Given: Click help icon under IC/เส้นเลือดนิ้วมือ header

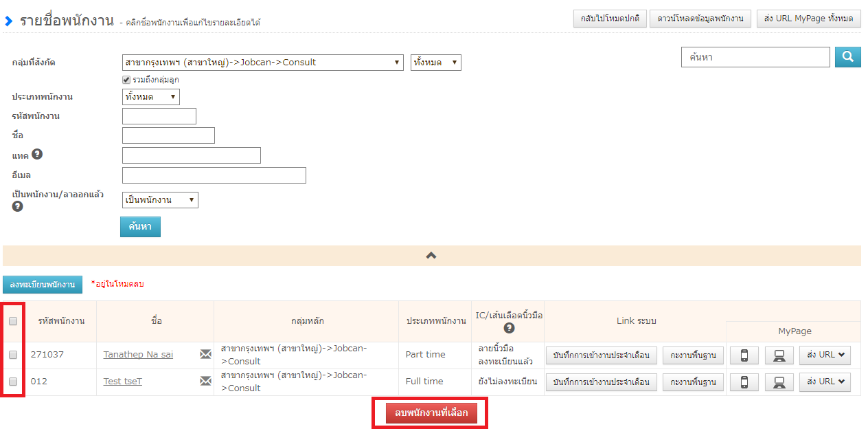Looking at the screenshot, I should pyautogui.click(x=509, y=328).
